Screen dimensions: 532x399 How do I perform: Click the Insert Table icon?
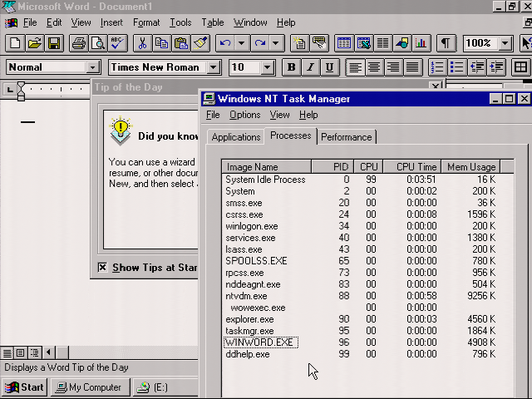click(x=343, y=43)
